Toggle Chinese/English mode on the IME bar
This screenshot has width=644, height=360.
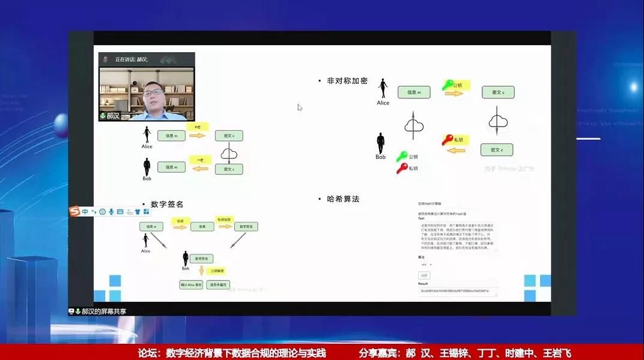click(x=85, y=211)
